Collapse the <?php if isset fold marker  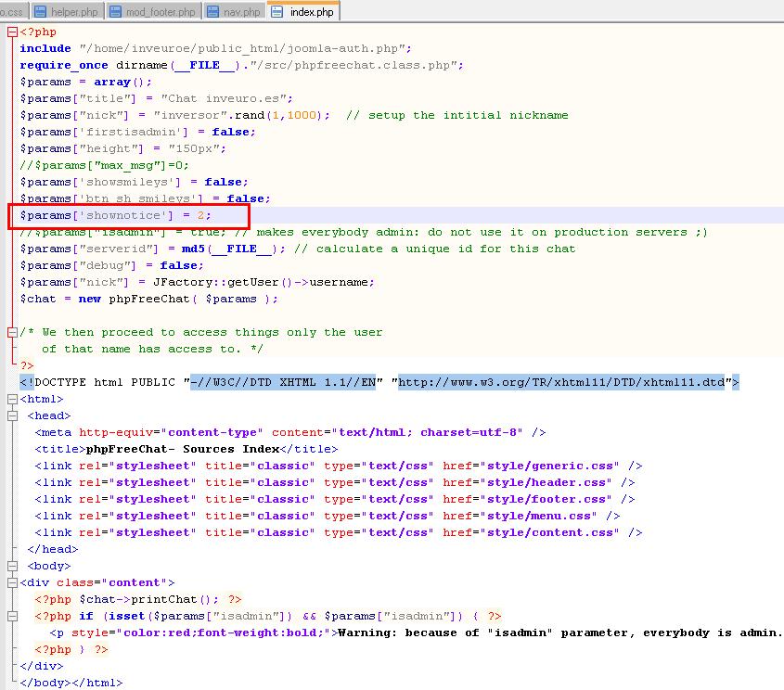(12, 616)
